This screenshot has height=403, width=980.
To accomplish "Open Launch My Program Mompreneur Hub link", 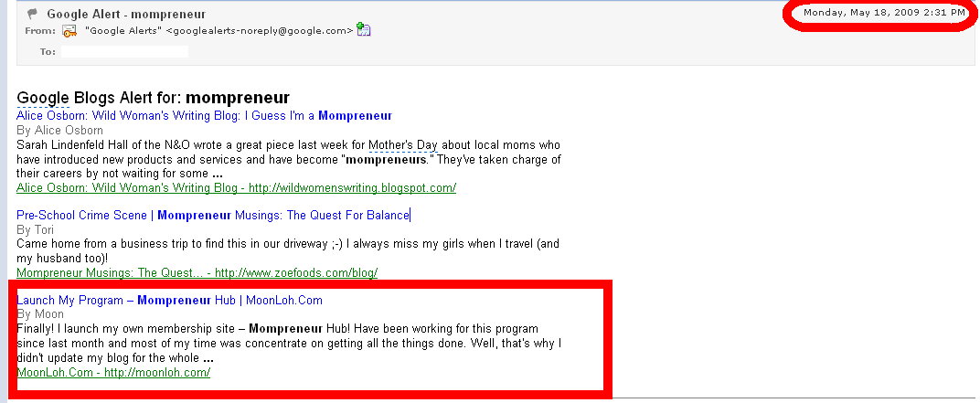I will point(169,301).
